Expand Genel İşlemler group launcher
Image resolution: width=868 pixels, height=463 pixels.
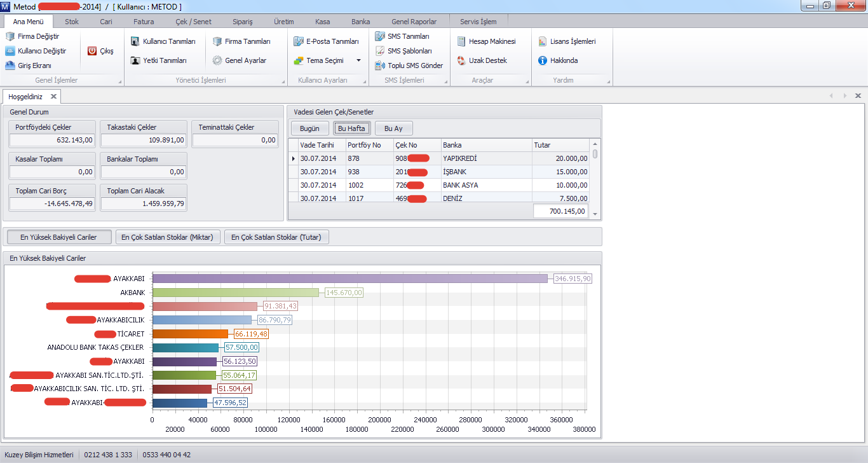(119, 82)
